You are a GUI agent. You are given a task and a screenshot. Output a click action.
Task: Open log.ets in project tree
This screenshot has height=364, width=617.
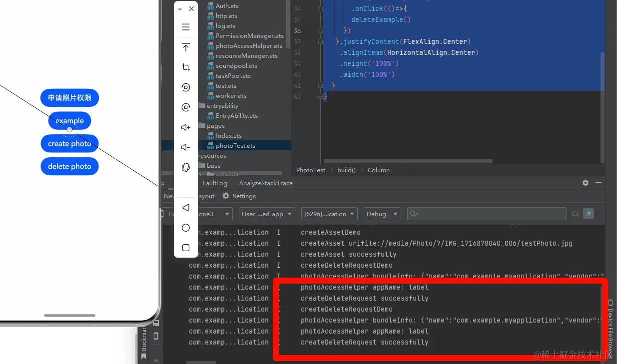click(225, 26)
